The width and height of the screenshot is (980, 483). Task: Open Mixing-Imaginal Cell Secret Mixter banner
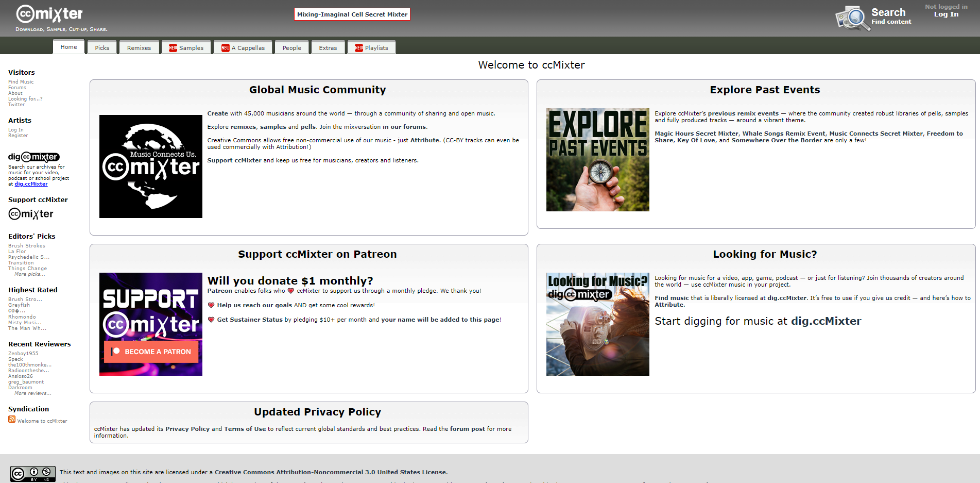coord(352,14)
